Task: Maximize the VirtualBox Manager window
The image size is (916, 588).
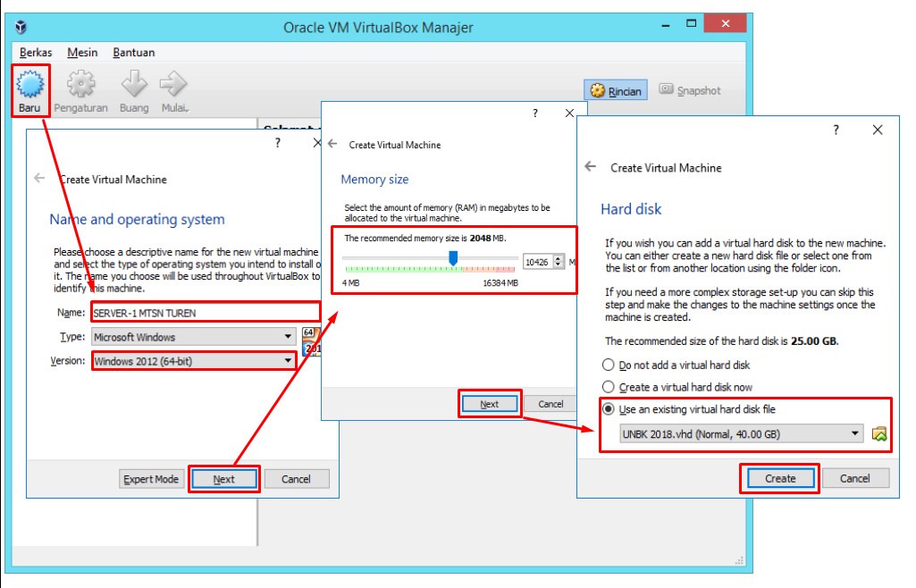Action: point(691,24)
